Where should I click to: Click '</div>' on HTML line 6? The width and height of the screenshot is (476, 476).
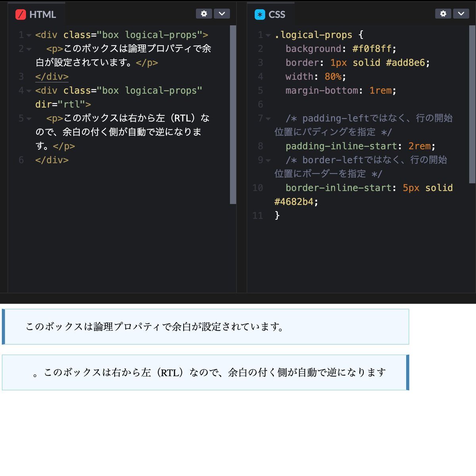click(x=52, y=160)
